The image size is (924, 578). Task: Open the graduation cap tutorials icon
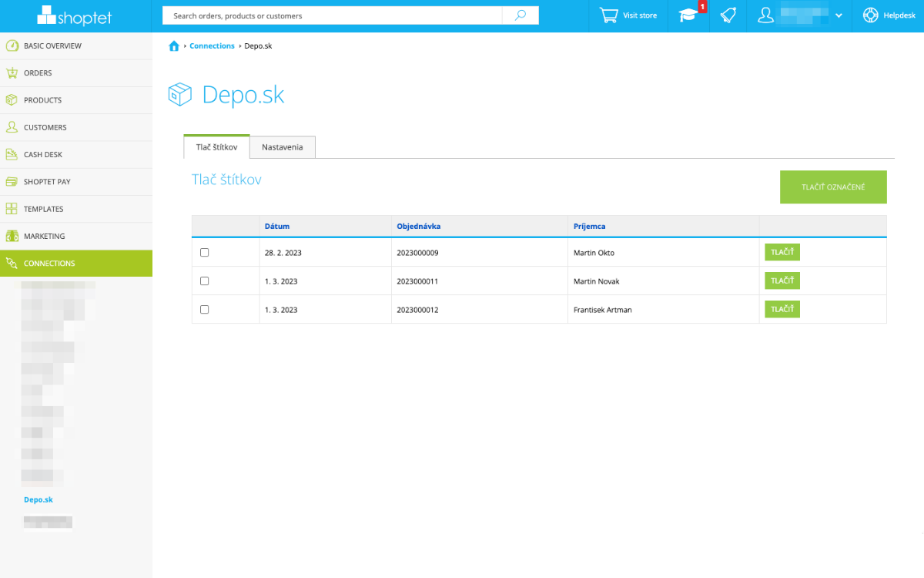tap(688, 15)
